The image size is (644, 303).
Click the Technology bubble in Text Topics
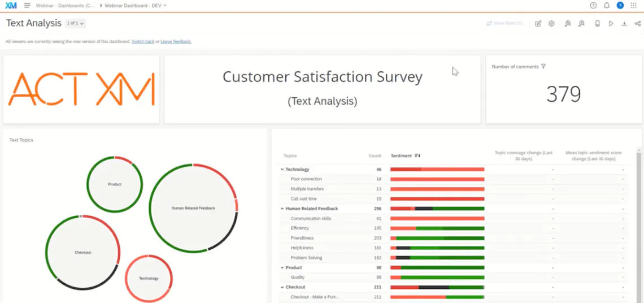pyautogui.click(x=149, y=278)
